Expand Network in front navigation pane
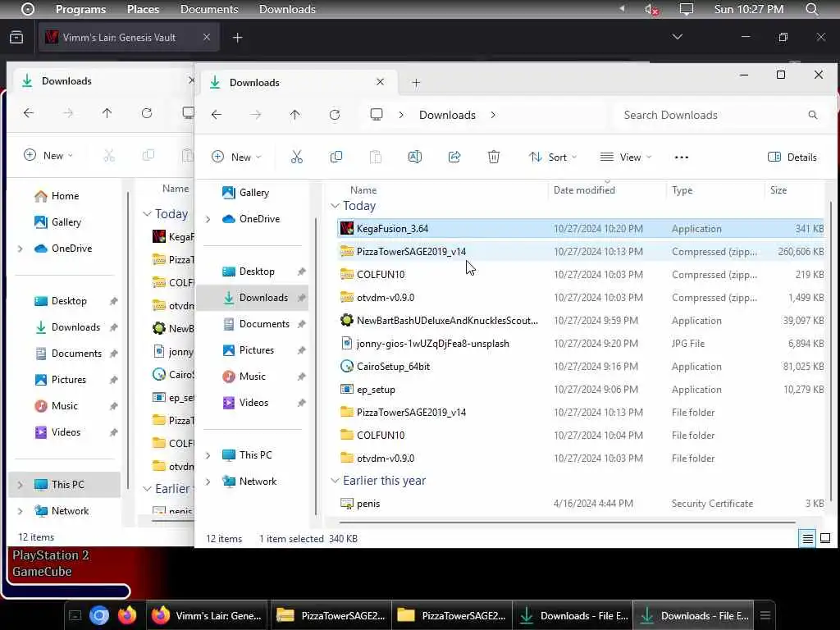Screen dimensions: 840x630 click(x=208, y=482)
